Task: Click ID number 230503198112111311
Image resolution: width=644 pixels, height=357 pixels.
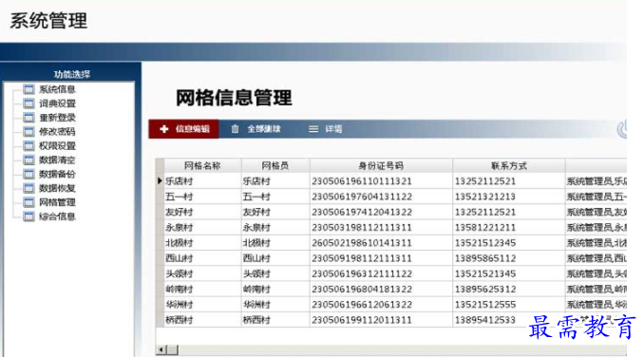Action: click(x=362, y=227)
